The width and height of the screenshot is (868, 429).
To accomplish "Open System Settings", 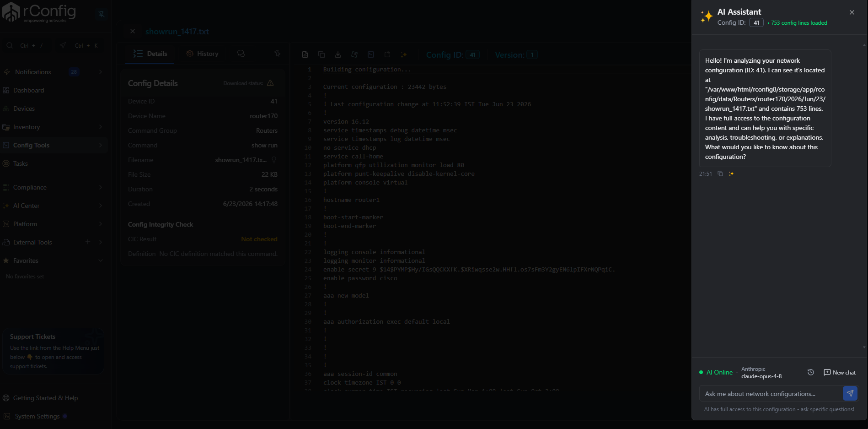I will click(x=37, y=416).
